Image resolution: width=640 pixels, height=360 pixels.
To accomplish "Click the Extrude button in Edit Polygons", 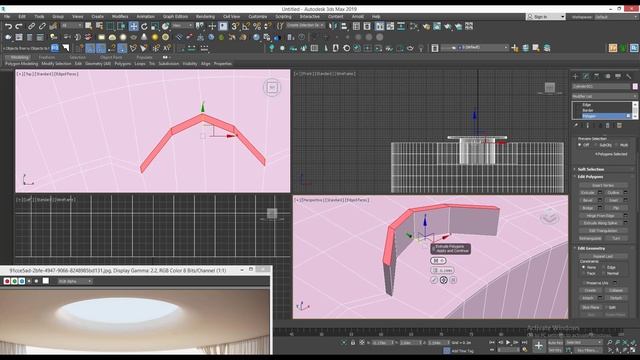I will pos(587,193).
